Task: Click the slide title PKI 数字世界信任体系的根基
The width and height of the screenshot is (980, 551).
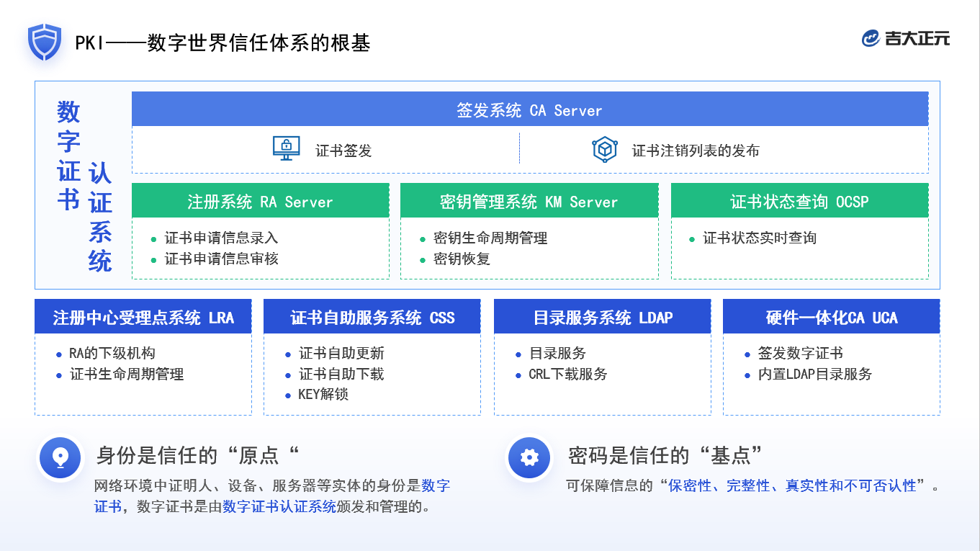Action: [222, 43]
